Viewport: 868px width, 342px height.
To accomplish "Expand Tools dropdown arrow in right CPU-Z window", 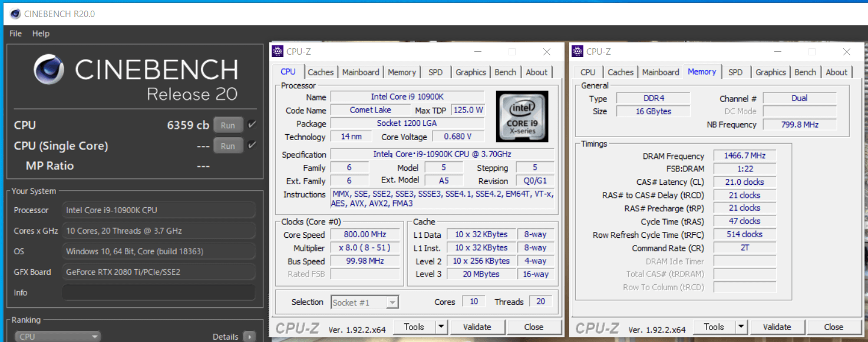I will [741, 327].
